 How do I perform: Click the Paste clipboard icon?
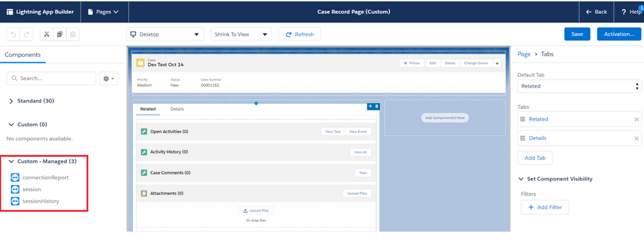(x=73, y=35)
